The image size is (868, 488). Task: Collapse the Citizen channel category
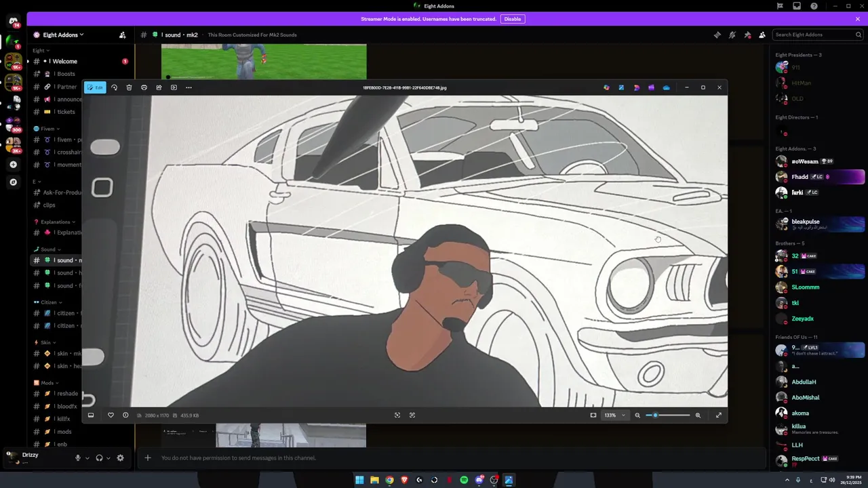click(x=47, y=302)
